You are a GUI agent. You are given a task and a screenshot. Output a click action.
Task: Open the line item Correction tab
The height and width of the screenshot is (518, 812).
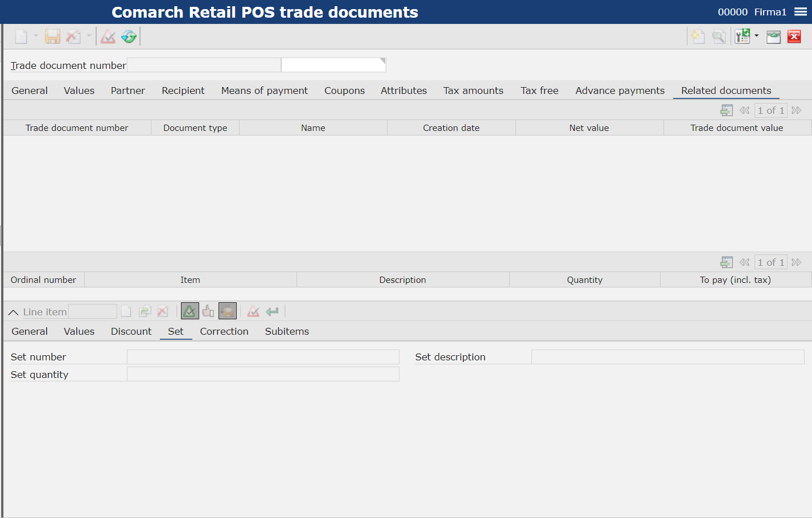tap(224, 331)
